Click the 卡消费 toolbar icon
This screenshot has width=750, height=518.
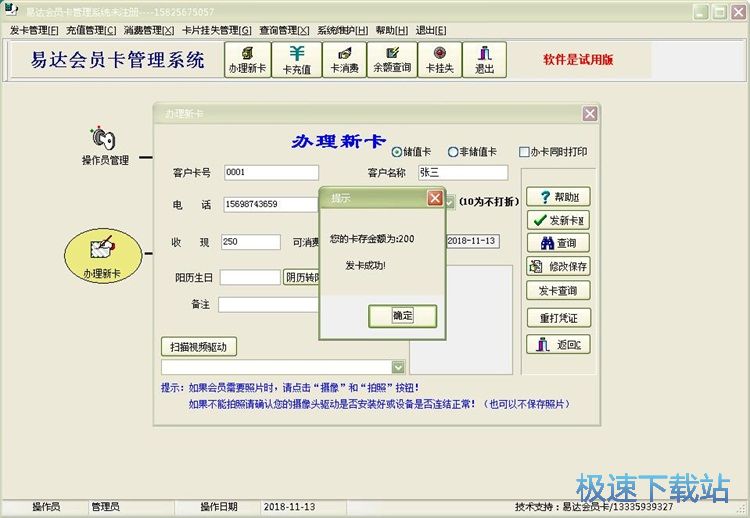[x=344, y=59]
